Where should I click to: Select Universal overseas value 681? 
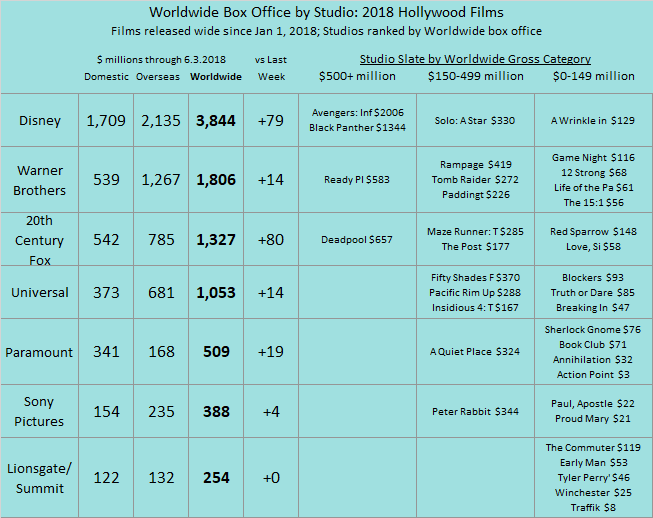tap(161, 293)
